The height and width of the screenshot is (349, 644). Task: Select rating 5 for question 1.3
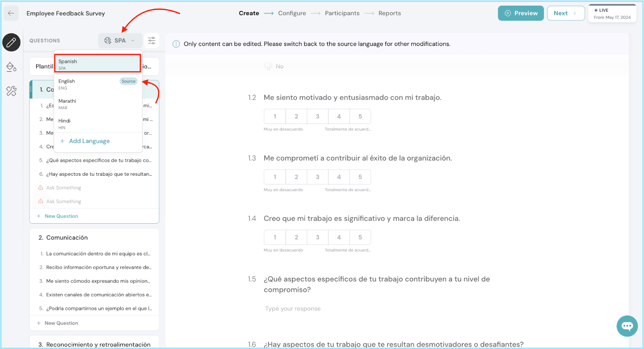(360, 177)
